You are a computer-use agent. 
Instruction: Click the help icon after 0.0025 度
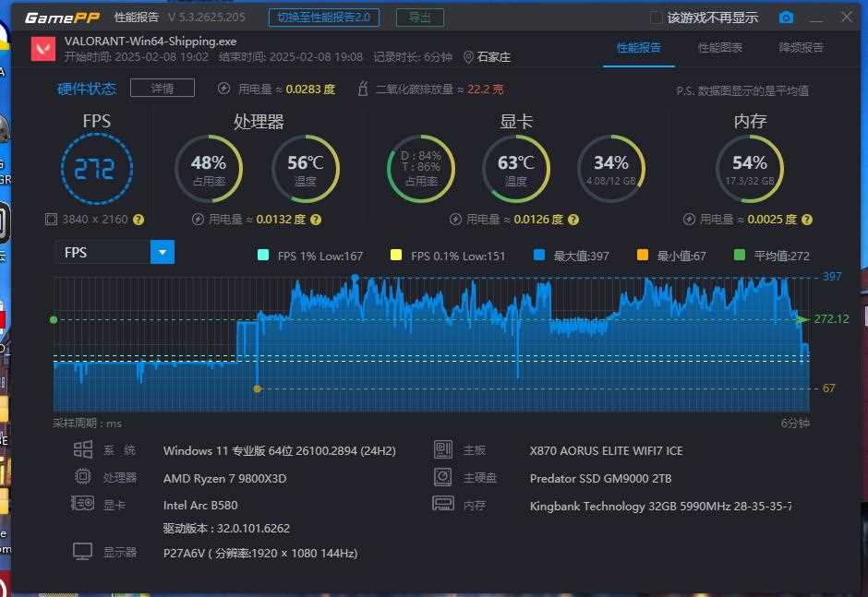806,220
